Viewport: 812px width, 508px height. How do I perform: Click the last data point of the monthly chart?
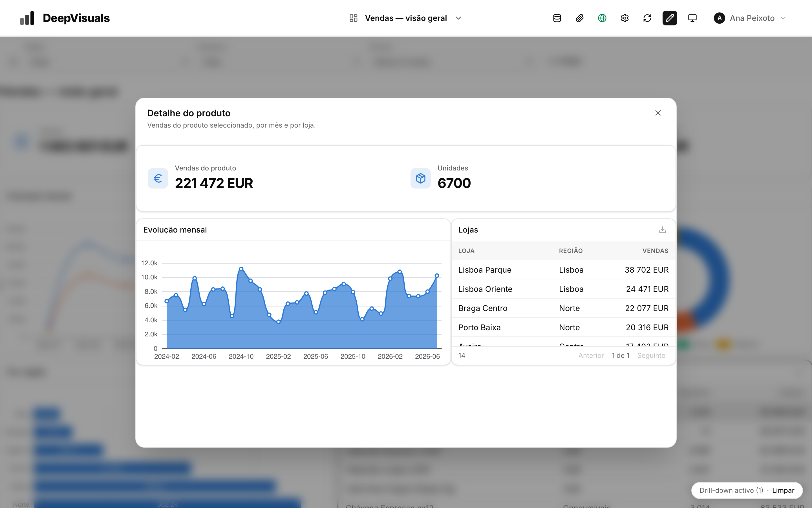click(436, 275)
